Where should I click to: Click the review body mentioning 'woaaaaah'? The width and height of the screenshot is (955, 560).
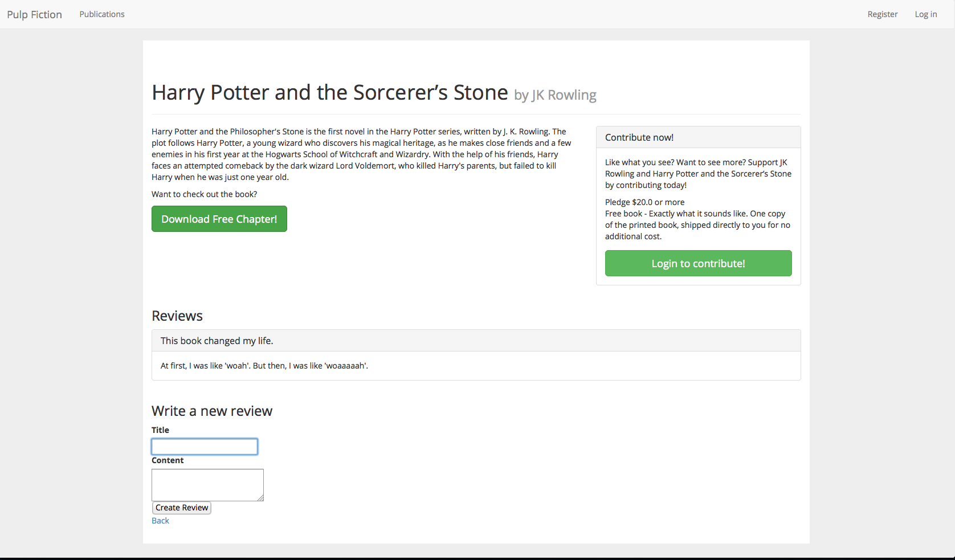[264, 366]
